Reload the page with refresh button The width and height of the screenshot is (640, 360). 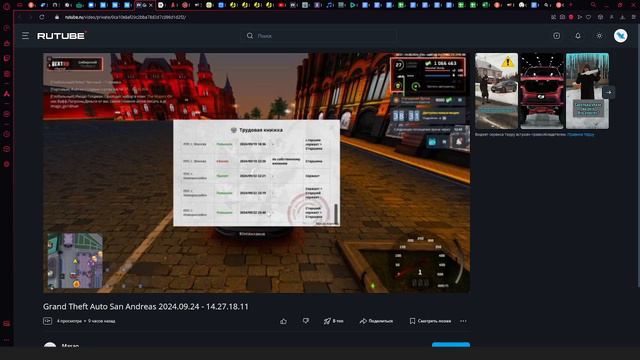pos(42,17)
